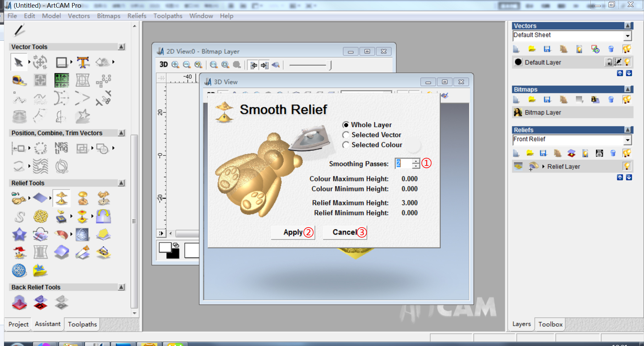Click Cancel in Smooth Relief dialog

345,232
